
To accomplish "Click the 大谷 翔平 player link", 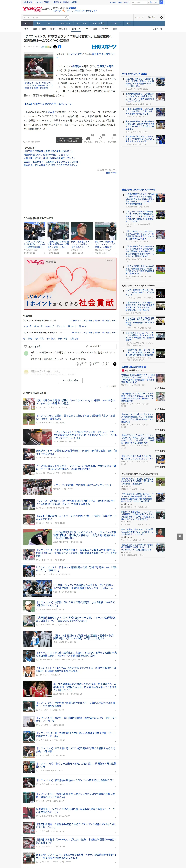I will pos(74,339).
